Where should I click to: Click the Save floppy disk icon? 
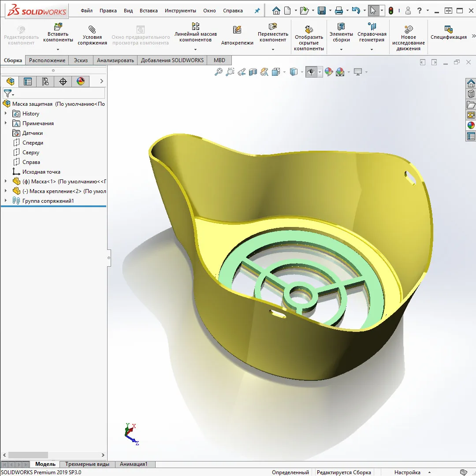point(322,11)
